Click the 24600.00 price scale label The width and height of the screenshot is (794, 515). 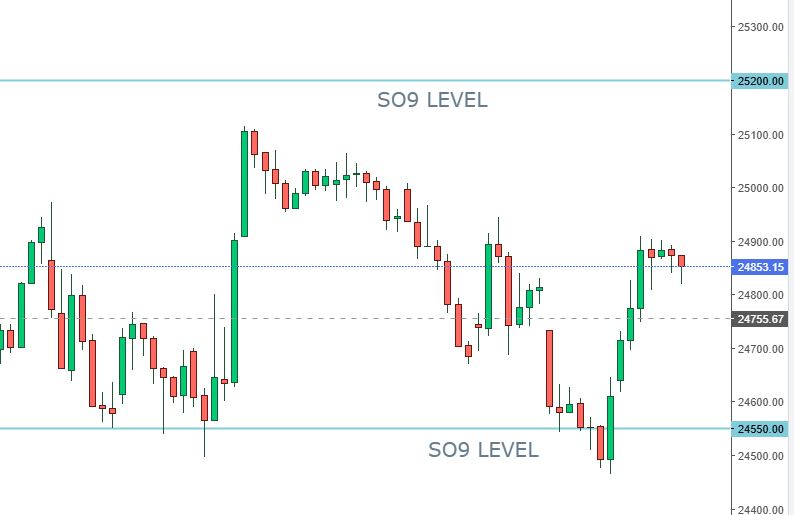pyautogui.click(x=761, y=402)
